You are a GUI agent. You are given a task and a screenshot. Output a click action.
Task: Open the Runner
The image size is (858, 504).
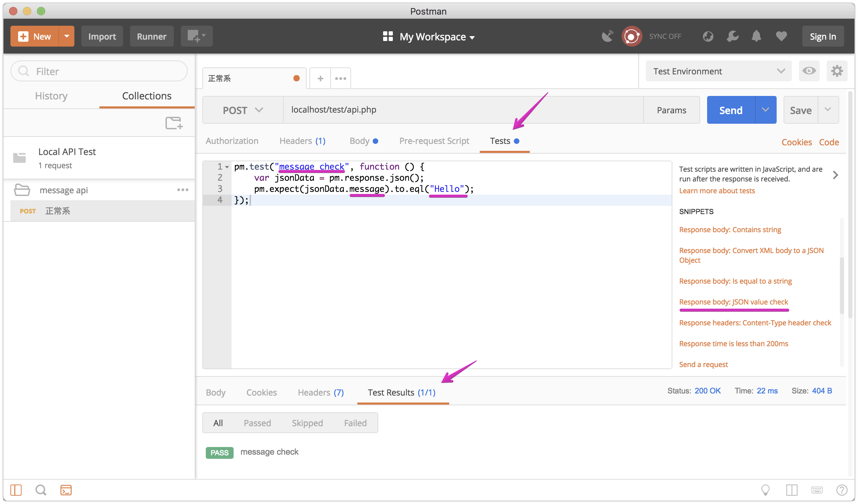coord(152,36)
